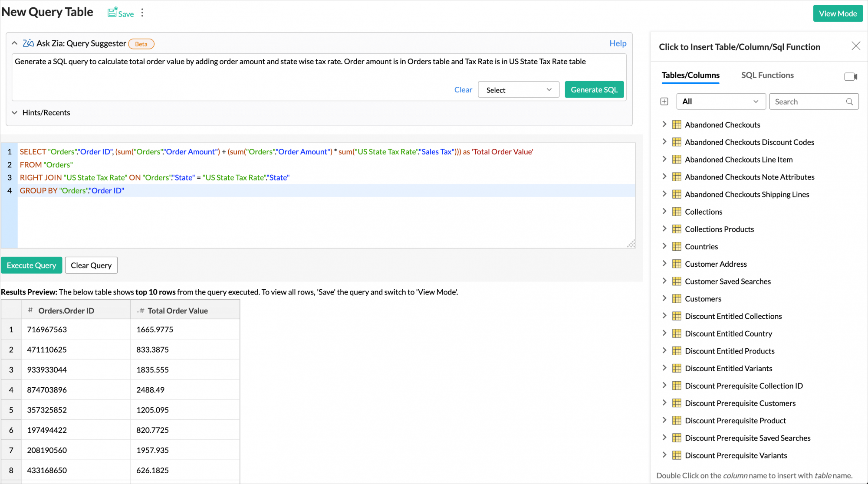Open the All tables filter dropdown
Image resolution: width=868 pixels, height=484 pixels.
point(720,101)
